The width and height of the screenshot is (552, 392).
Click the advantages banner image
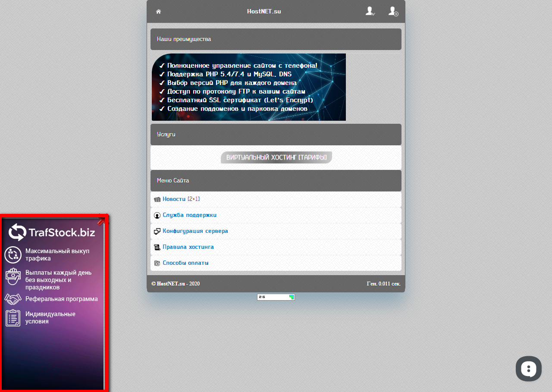click(x=249, y=87)
